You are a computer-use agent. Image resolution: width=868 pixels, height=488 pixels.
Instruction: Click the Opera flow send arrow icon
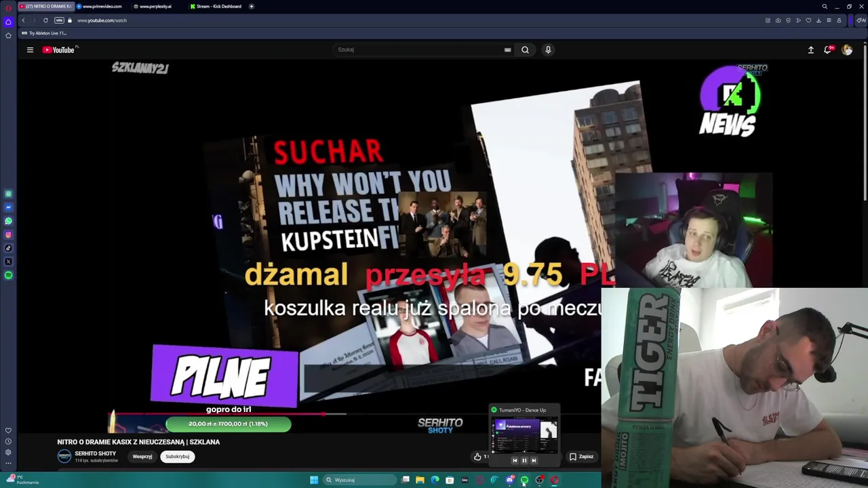click(798, 20)
